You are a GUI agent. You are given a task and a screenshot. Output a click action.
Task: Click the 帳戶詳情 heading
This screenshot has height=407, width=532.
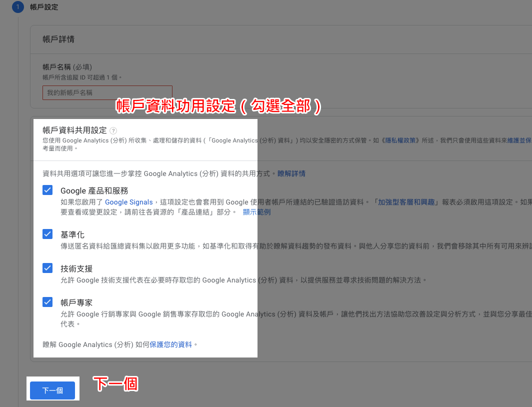point(58,39)
